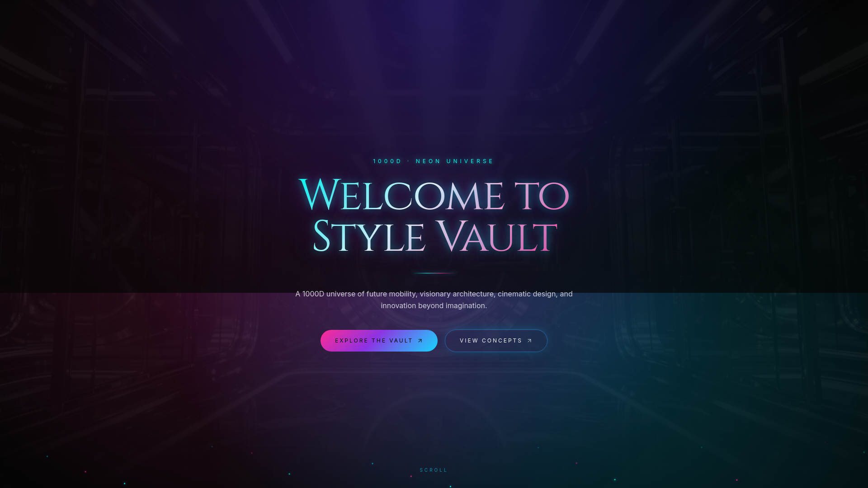
Task: Click the arrow icon in Explore the Vault
Action: (x=420, y=341)
